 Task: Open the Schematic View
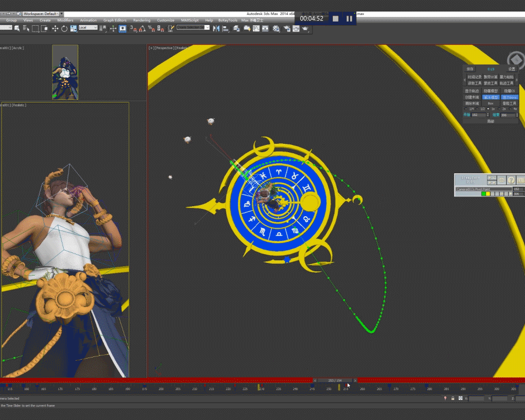point(265,29)
